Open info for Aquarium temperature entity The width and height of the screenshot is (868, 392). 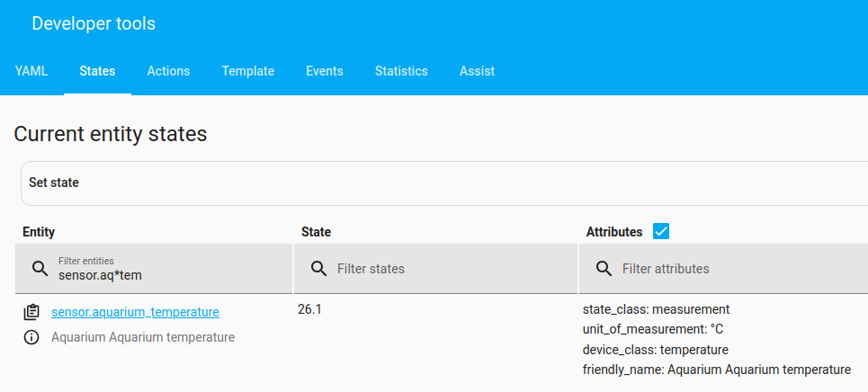(31, 338)
